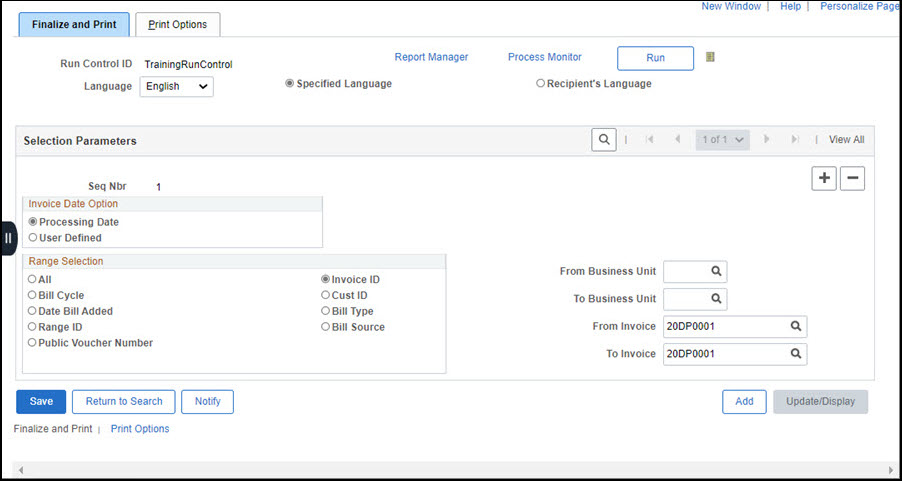Select Bill Cycle range selection

tap(33, 296)
